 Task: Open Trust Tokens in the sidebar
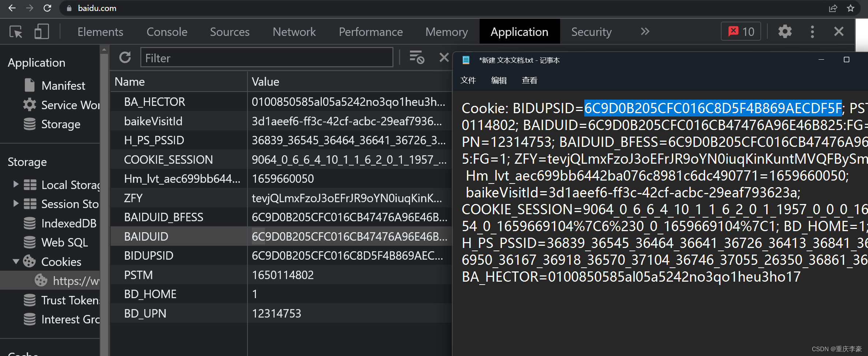pos(61,300)
